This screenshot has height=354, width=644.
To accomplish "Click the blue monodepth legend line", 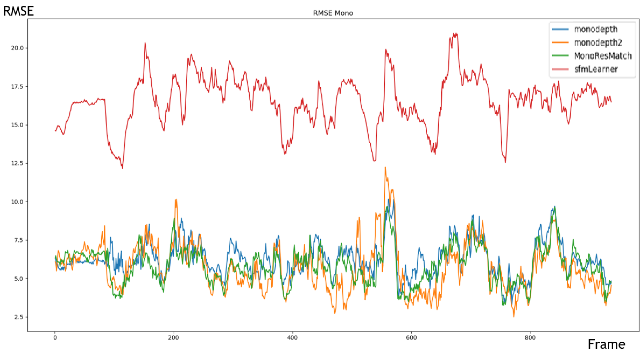I will point(560,29).
